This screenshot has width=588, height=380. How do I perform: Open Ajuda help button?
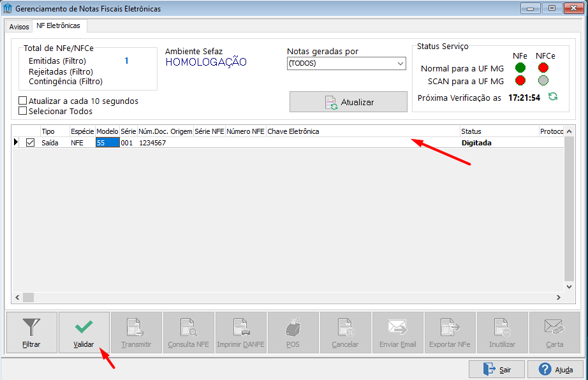[x=555, y=370]
